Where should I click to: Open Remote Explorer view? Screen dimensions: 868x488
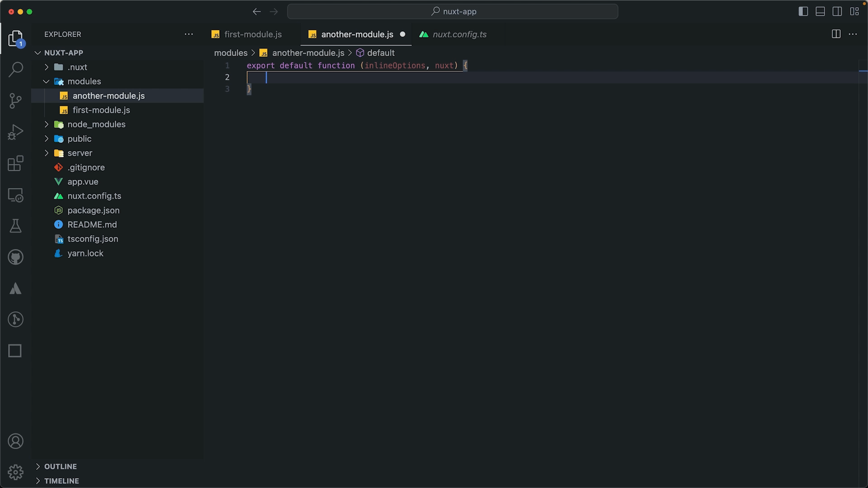[15, 195]
